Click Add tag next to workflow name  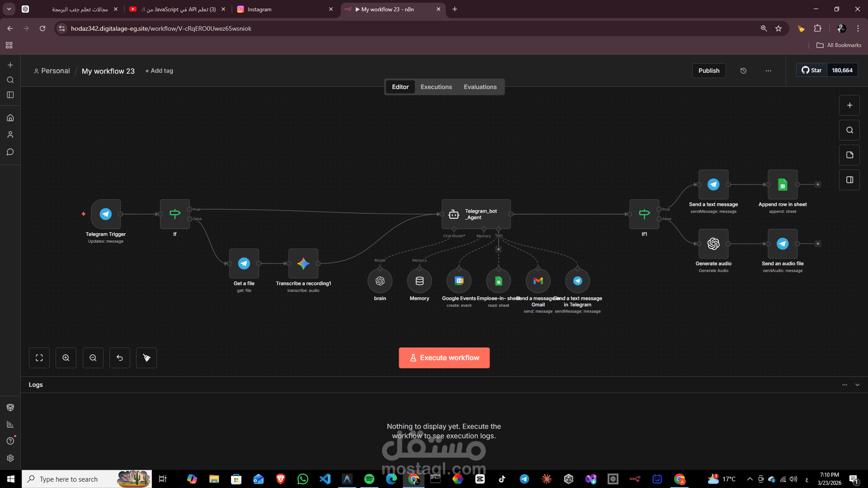(x=159, y=70)
